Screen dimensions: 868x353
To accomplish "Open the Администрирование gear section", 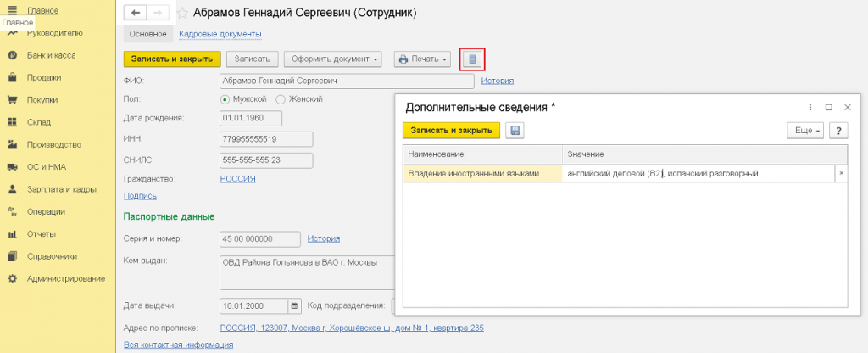I will pos(65,278).
